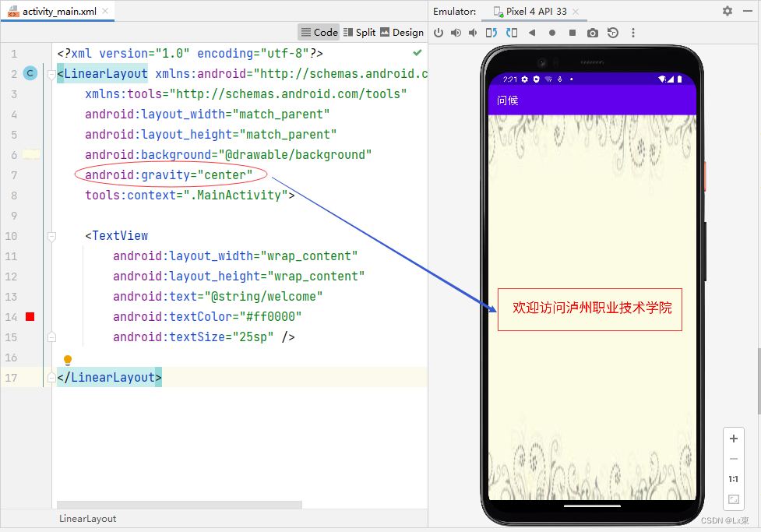Increase emulator volume
This screenshot has height=532, width=761.
456,32
